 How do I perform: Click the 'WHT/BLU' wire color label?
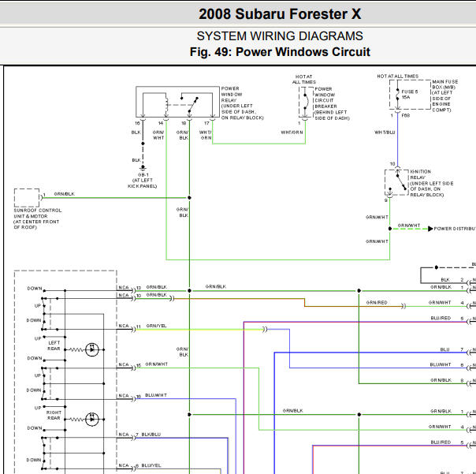coord(385,132)
